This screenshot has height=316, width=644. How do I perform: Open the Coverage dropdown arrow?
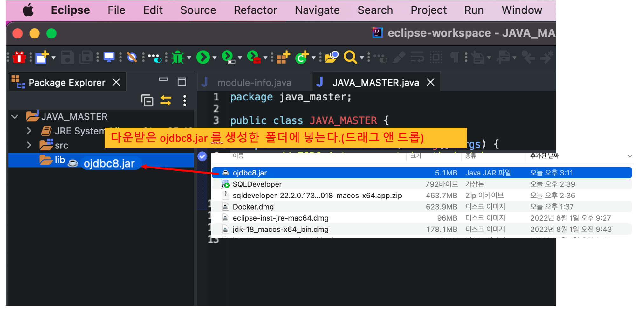pos(240,58)
